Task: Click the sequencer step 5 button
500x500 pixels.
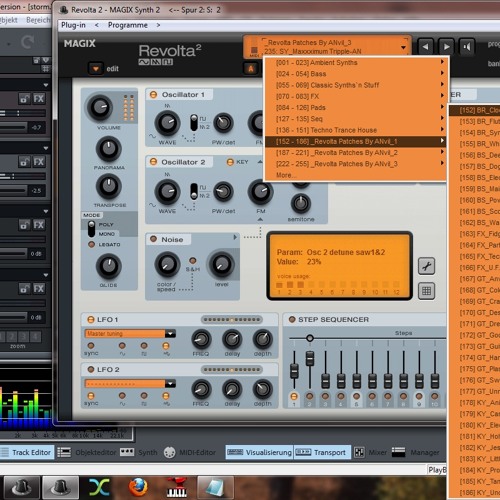Action: pyautogui.click(x=356, y=396)
